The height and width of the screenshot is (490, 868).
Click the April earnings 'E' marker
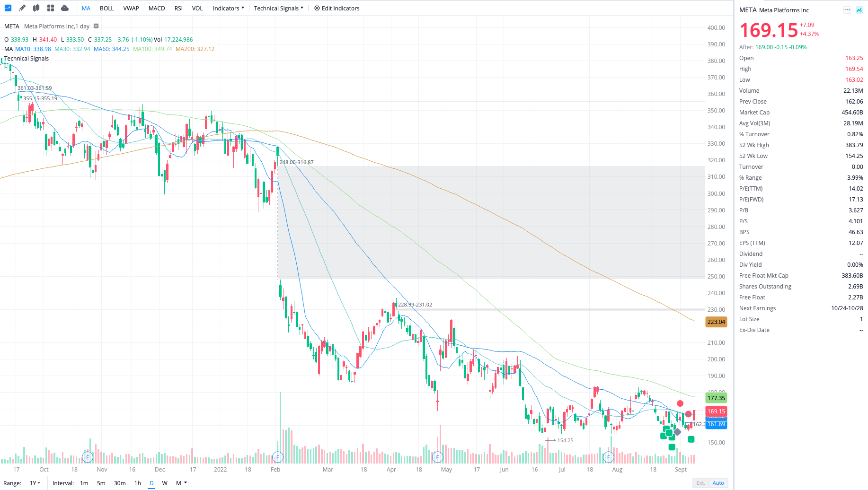(x=437, y=457)
